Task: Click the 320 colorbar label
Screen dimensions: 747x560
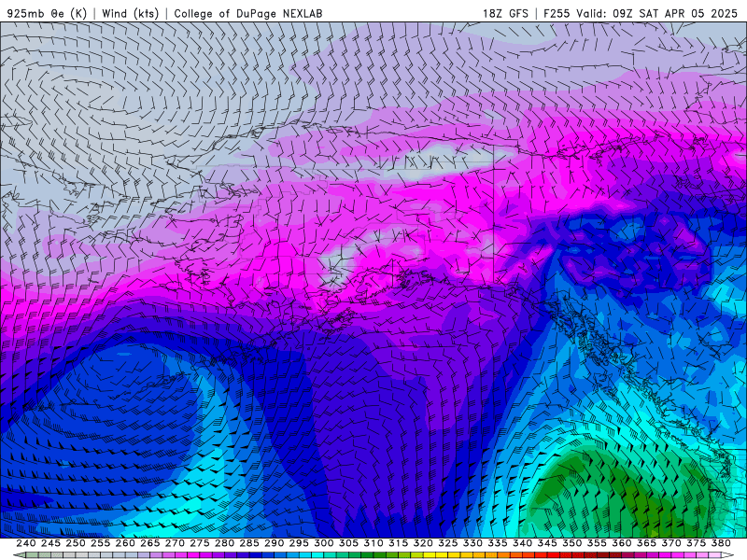Action: [423, 543]
